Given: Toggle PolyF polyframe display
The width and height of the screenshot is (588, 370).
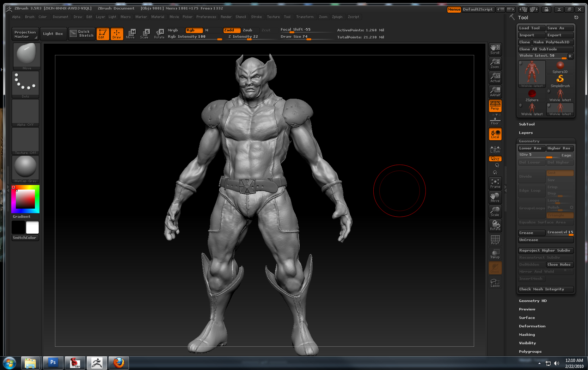Looking at the screenshot, I should [x=495, y=240].
